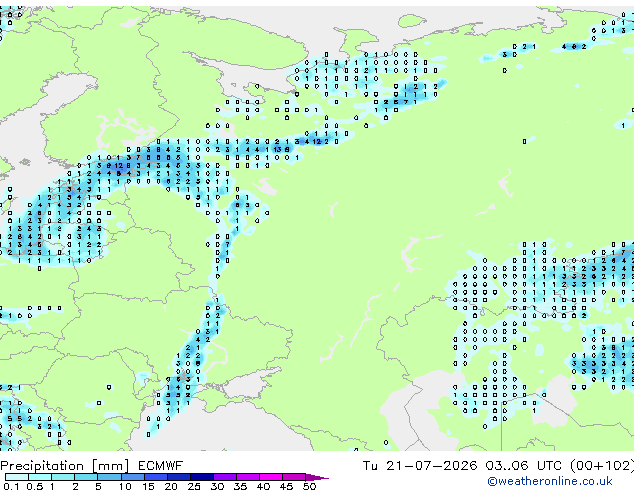Select the 2–5 mm legend color box

(x=86, y=477)
